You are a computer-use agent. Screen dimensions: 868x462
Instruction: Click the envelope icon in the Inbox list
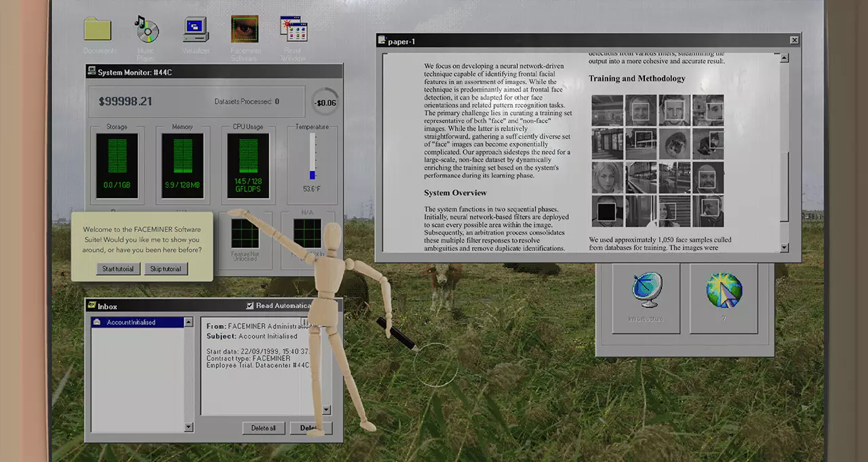click(x=98, y=323)
